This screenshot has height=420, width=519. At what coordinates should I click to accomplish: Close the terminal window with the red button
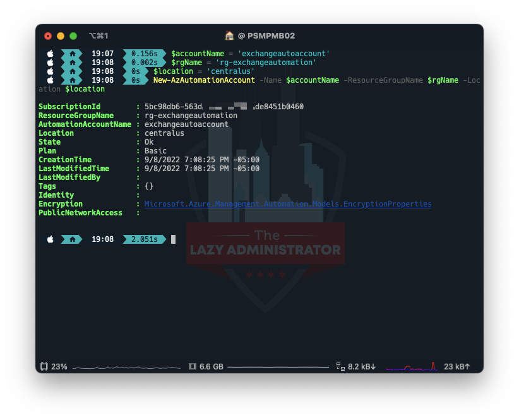click(48, 36)
